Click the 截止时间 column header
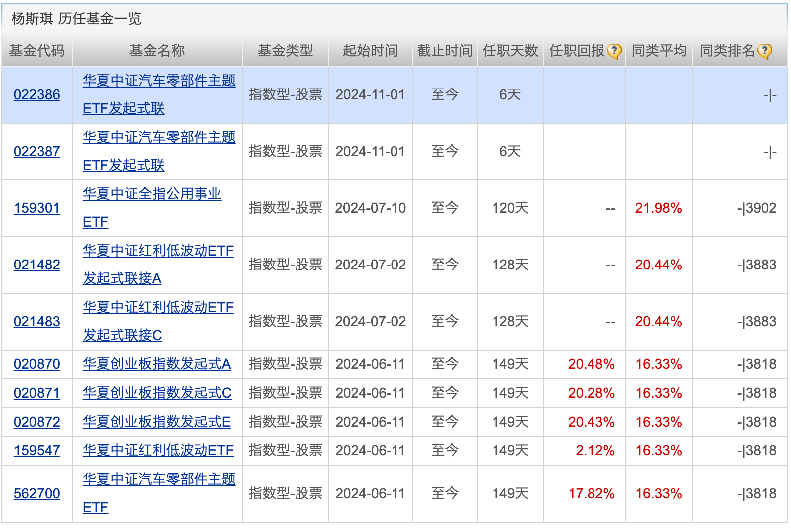 (445, 51)
